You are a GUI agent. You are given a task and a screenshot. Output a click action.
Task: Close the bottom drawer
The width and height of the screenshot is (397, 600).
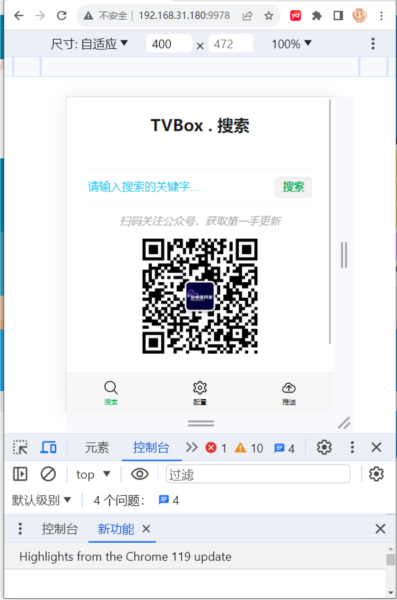(380, 529)
